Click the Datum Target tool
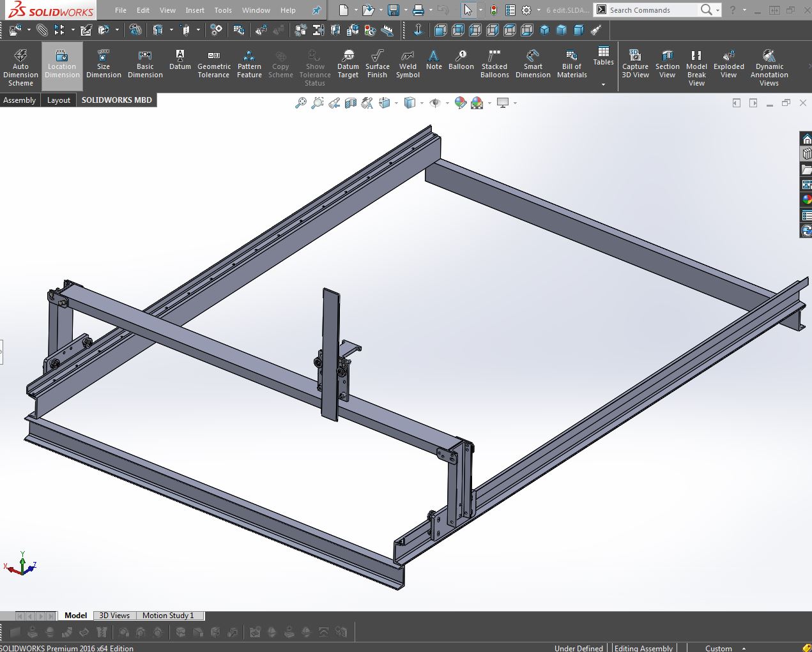Viewport: 812px width, 652px height. 348,64
